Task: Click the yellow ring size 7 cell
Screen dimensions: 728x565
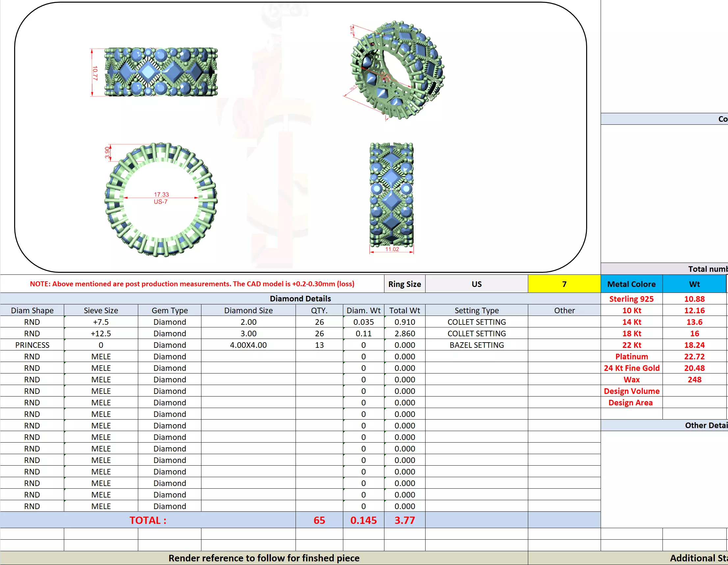Action: click(x=564, y=284)
